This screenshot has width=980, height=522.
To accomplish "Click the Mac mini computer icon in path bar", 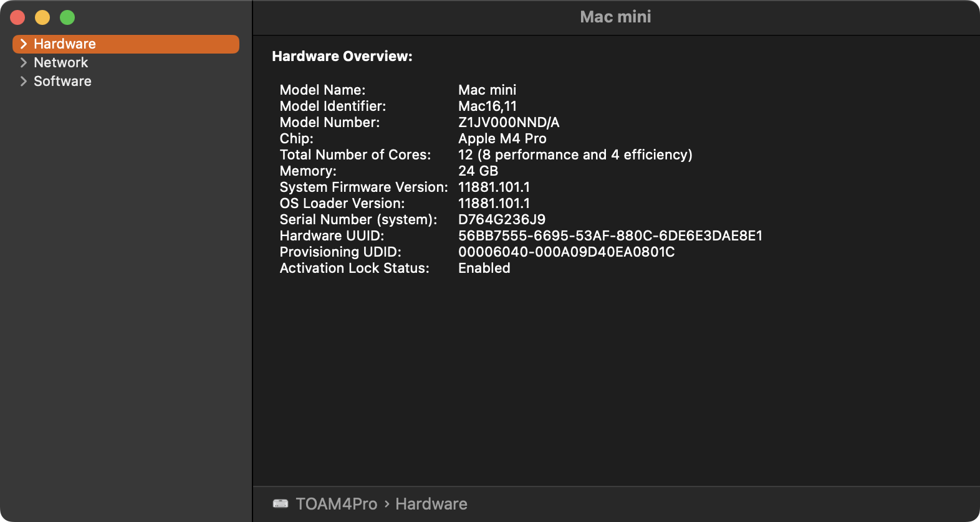I will coord(281,503).
